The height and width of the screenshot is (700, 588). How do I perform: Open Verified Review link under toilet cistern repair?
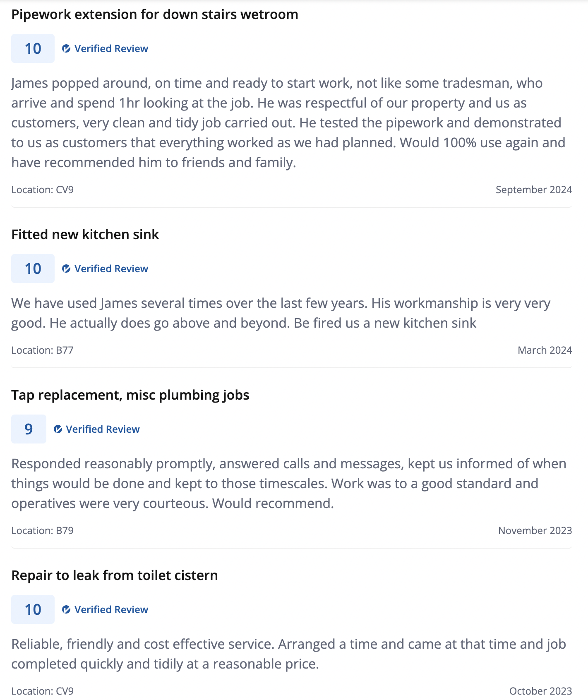coord(111,610)
